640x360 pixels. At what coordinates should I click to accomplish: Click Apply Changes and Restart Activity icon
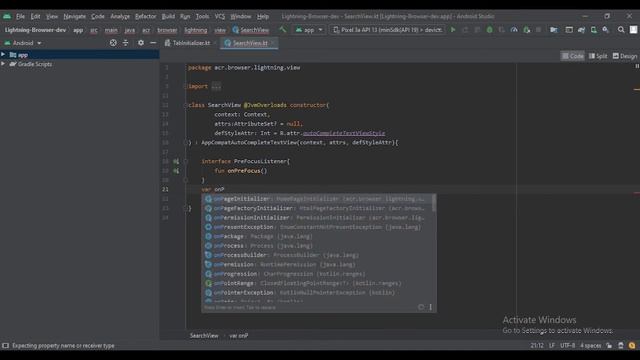click(x=465, y=30)
